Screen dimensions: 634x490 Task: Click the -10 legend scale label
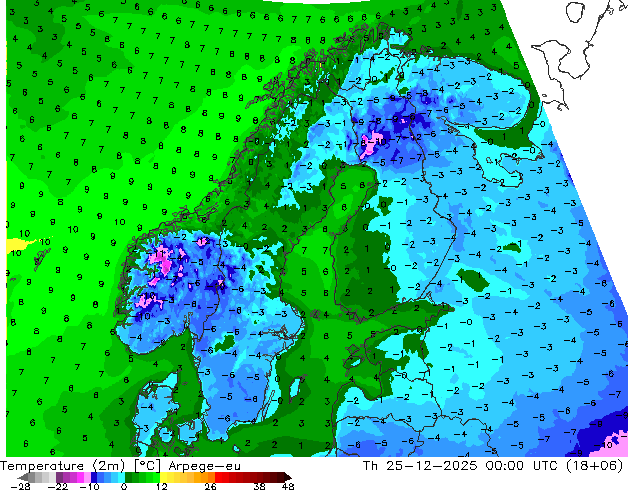[x=89, y=486]
